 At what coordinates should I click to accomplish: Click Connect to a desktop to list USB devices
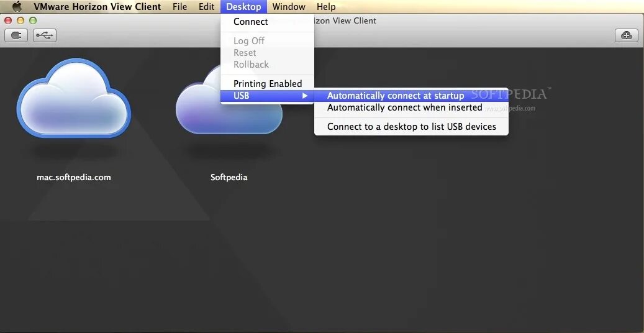pyautogui.click(x=411, y=127)
